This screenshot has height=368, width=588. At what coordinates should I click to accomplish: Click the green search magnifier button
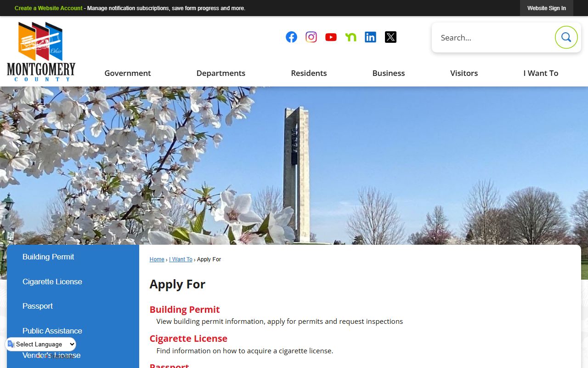(566, 37)
